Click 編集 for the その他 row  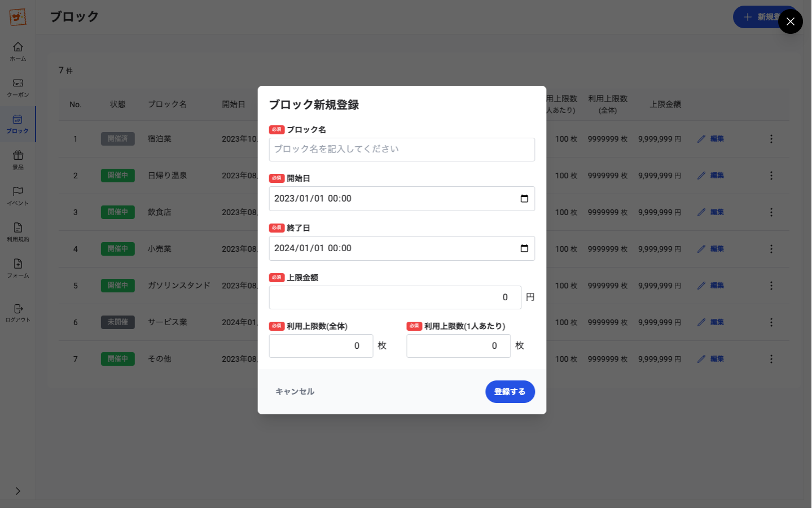click(x=710, y=359)
